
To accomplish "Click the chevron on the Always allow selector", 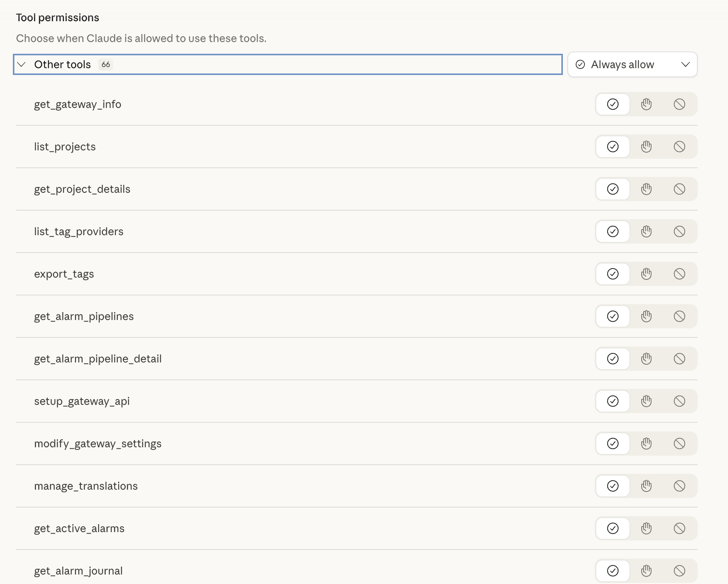I will (x=686, y=64).
